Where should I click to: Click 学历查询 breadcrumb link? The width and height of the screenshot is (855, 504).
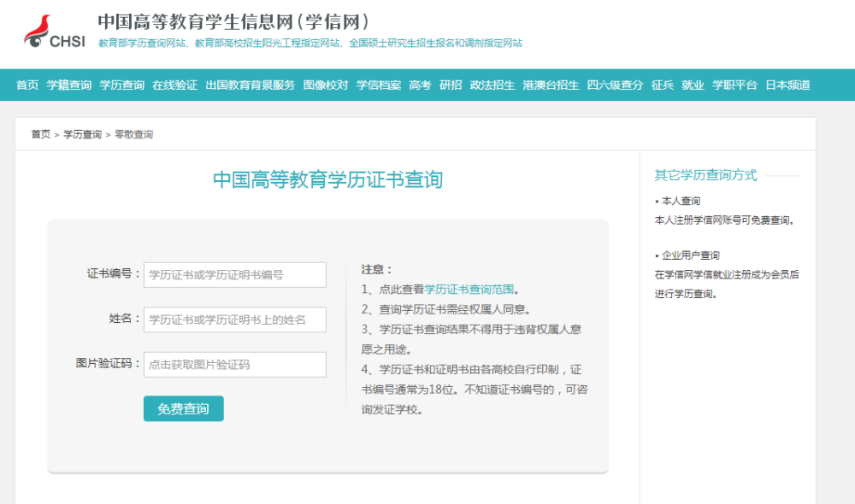(82, 135)
